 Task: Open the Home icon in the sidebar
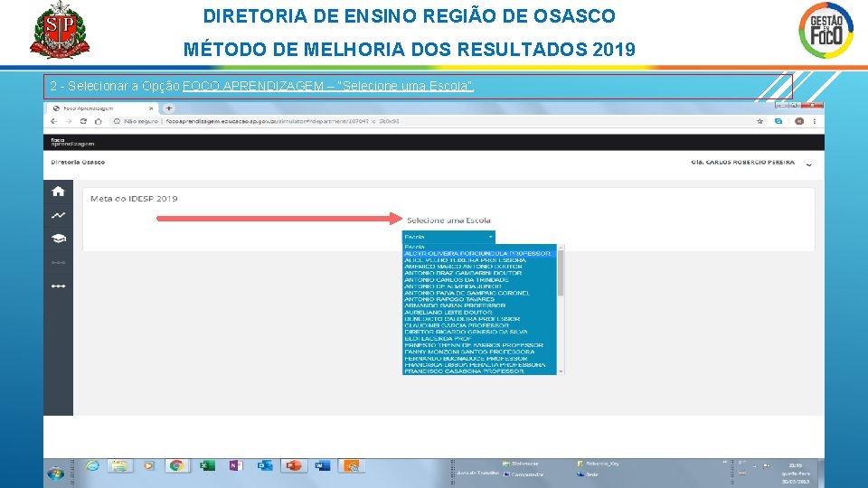(58, 192)
